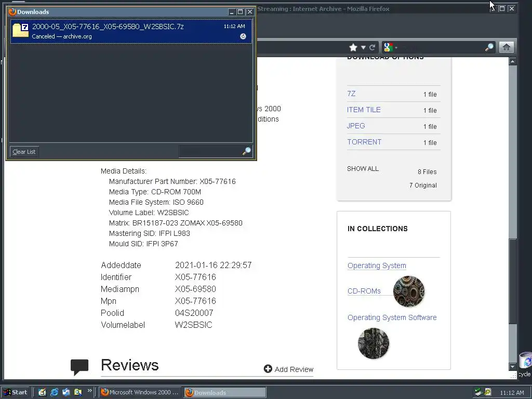
Task: Click the Show Desktop quick launch icon
Action: click(x=42, y=392)
